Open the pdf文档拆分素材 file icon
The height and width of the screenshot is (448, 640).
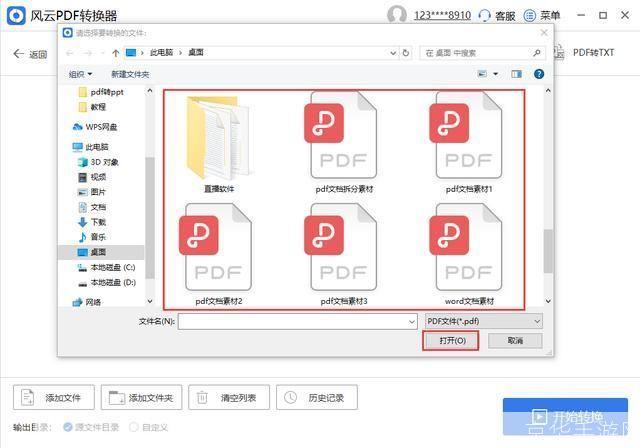point(343,135)
